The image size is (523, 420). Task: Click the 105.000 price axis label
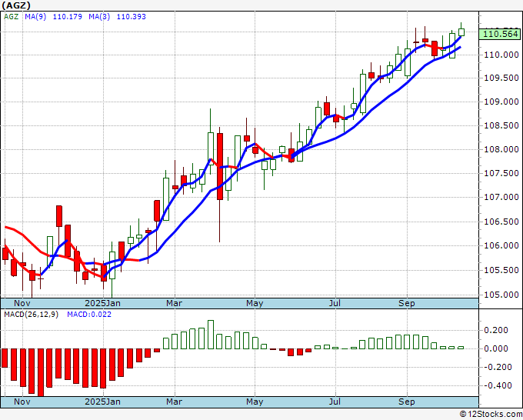[501, 295]
